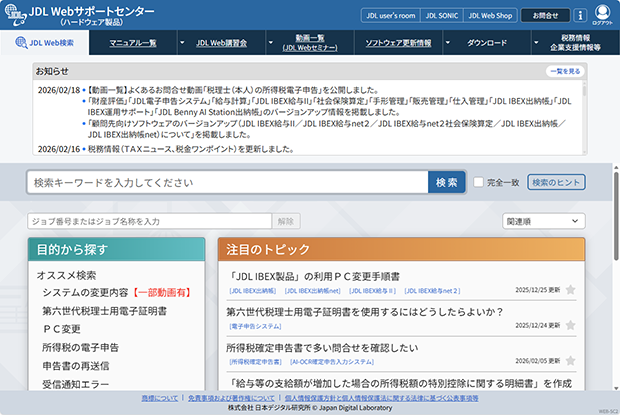This screenshot has height=415, width=620.
Task: Open the 関連順 sort dropdown
Action: [x=544, y=221]
